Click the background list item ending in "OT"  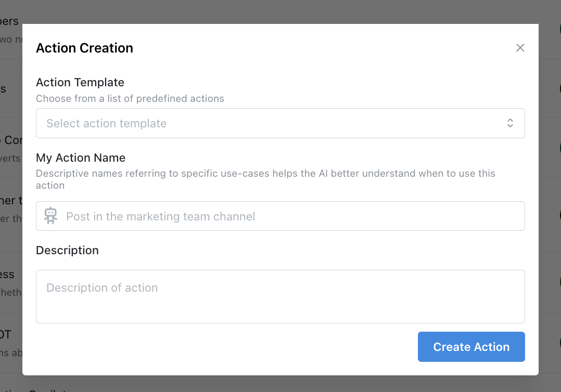coord(6,334)
